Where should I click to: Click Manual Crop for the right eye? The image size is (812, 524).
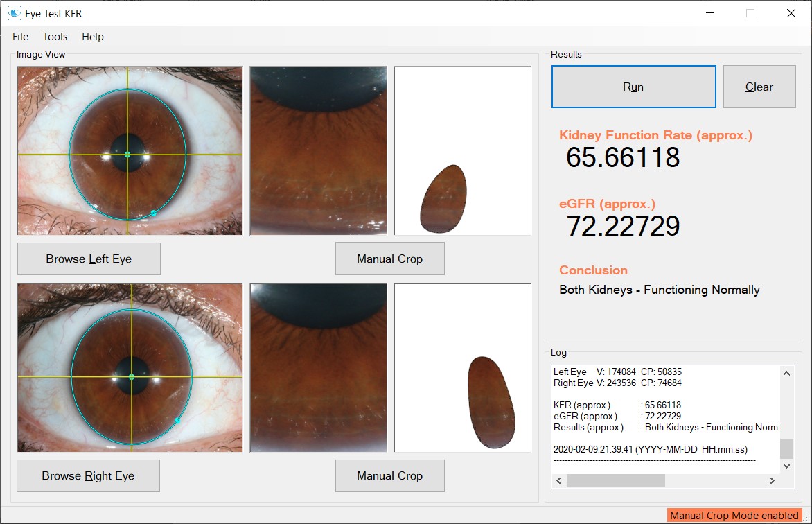[389, 475]
